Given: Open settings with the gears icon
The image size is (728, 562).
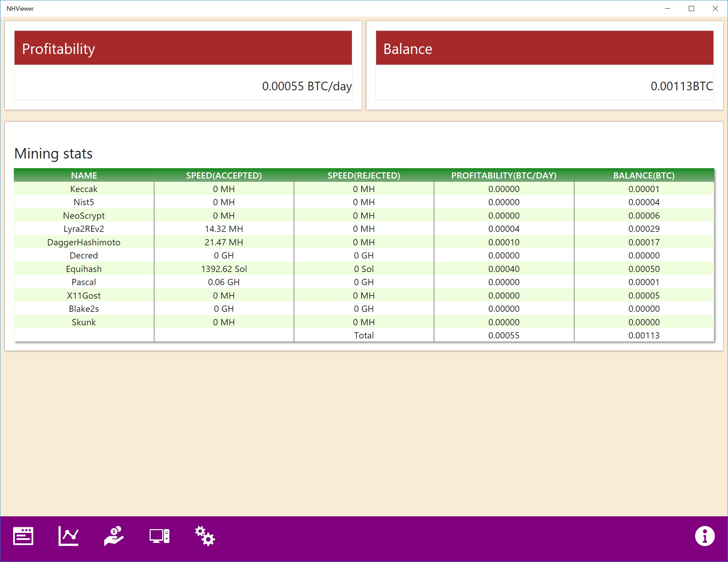Looking at the screenshot, I should click(205, 536).
